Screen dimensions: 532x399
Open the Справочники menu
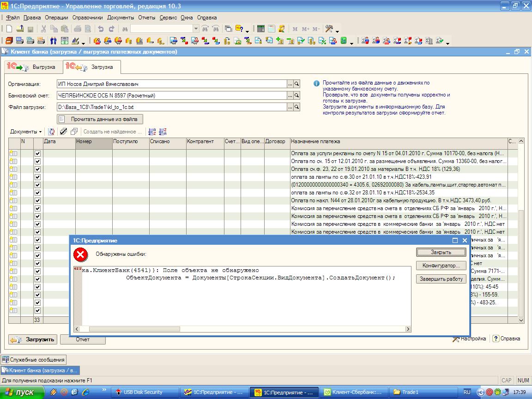coord(88,18)
